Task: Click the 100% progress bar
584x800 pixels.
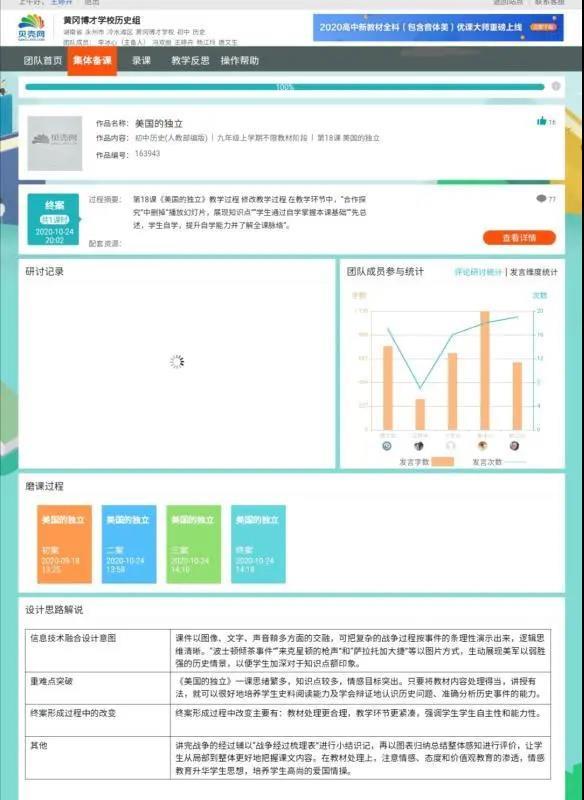Action: [285, 87]
